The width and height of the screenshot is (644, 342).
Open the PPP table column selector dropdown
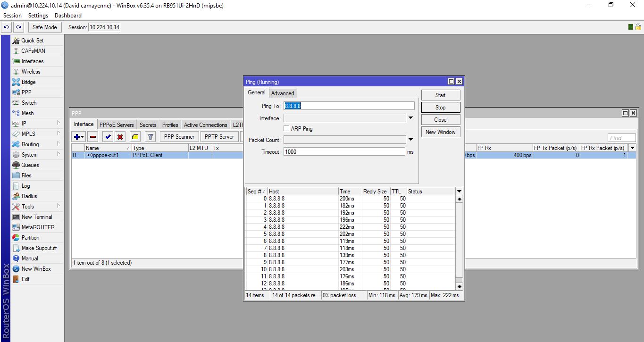632,148
